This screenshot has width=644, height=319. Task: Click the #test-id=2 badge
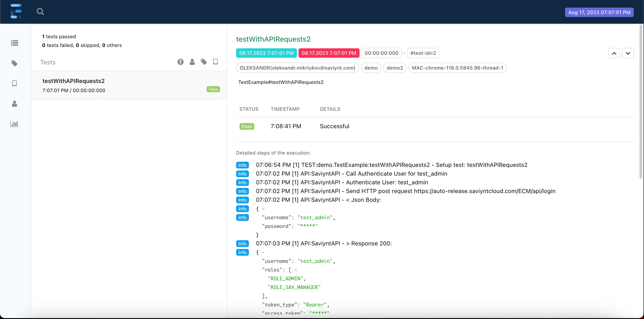(x=423, y=53)
